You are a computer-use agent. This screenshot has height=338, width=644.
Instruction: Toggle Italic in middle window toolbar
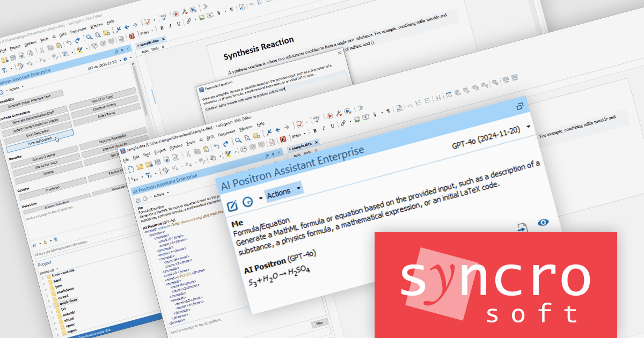[323, 128]
